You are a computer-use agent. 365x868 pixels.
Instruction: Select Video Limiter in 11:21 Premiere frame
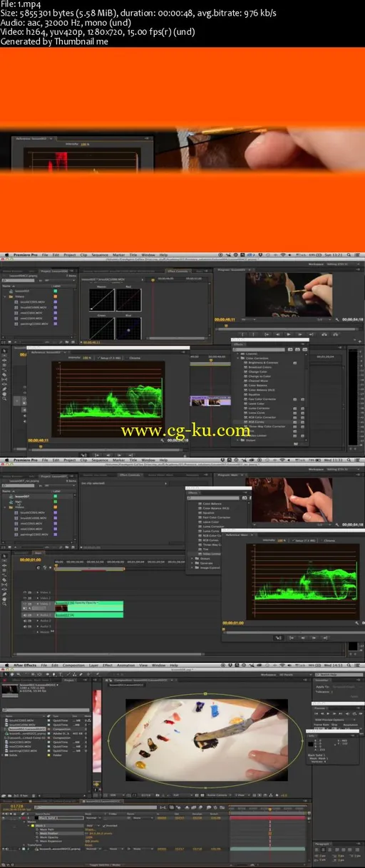point(257,436)
